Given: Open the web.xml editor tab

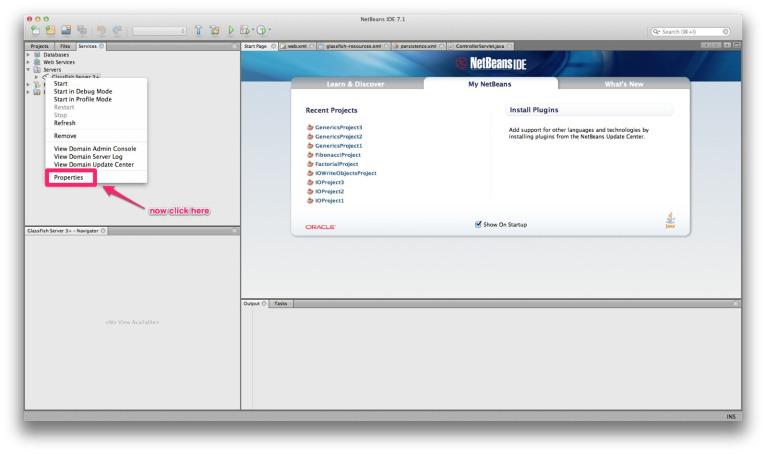Looking at the screenshot, I should (x=297, y=46).
